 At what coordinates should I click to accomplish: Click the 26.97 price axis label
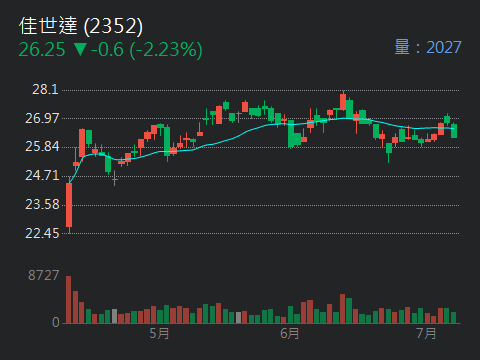pos(42,118)
